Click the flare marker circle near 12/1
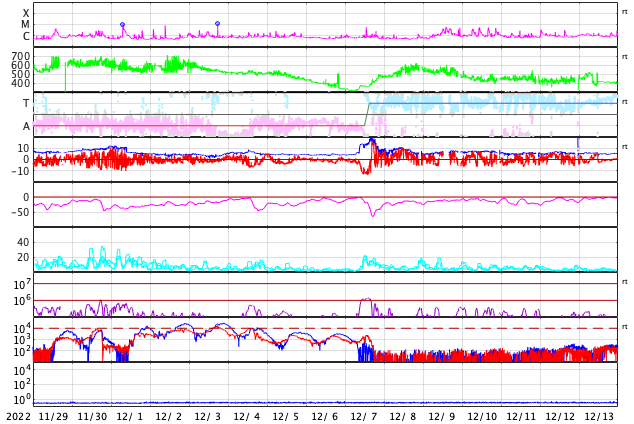 tap(123, 25)
